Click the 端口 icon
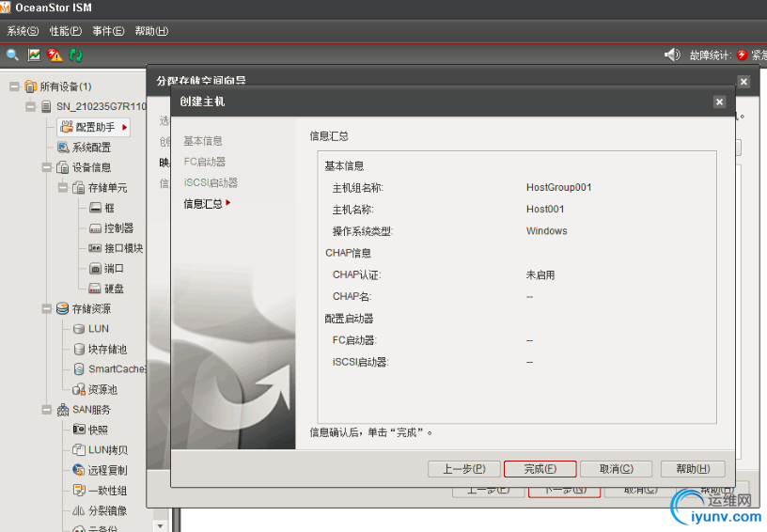 point(95,269)
